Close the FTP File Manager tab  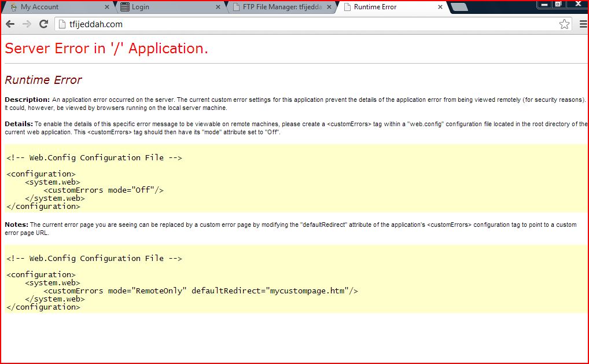[x=329, y=7]
